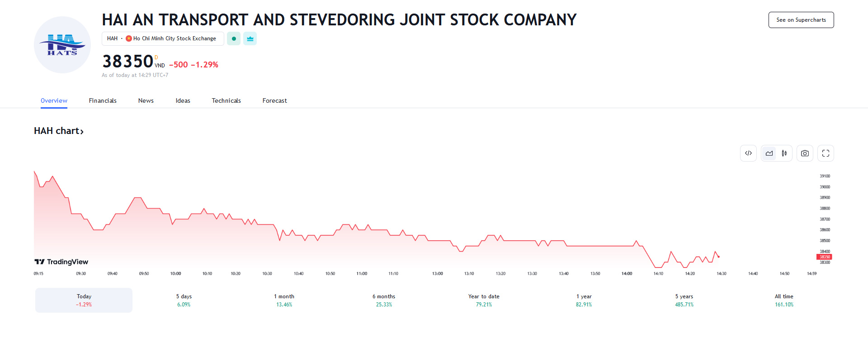Screen dimensions: 868x339
Task: Go to the Technicals tab
Action: point(226,100)
